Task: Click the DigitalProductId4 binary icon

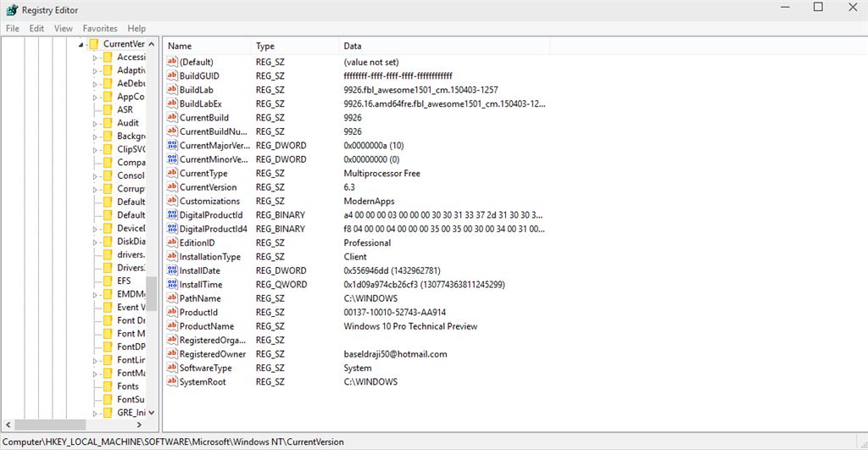Action: 172,229
